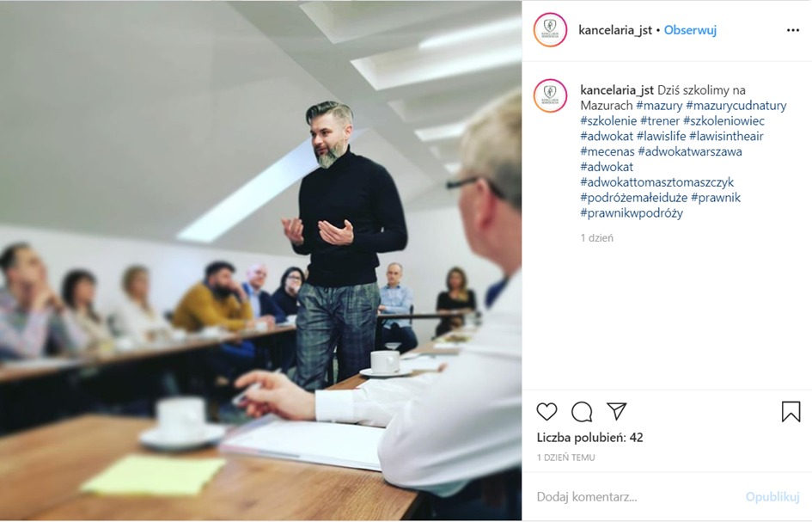
Task: Open the #lawisintheair hashtag
Action: 726,136
